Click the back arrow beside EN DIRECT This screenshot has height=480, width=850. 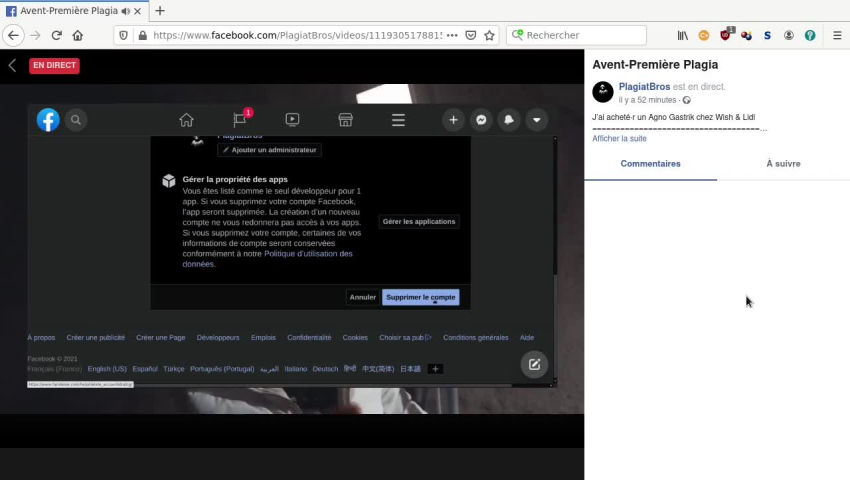12,65
